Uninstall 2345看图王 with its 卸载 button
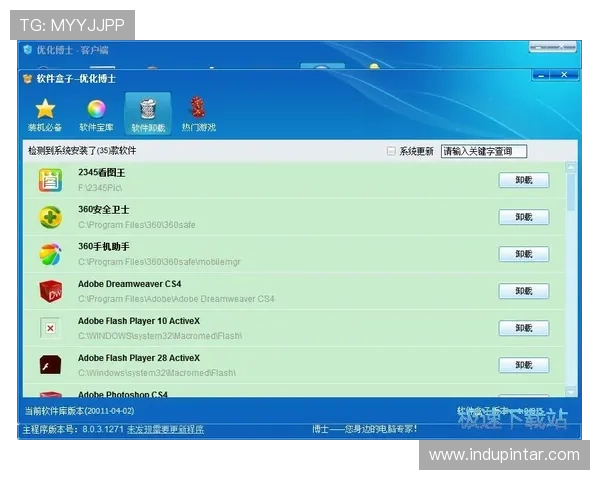600x480 pixels. click(x=524, y=180)
